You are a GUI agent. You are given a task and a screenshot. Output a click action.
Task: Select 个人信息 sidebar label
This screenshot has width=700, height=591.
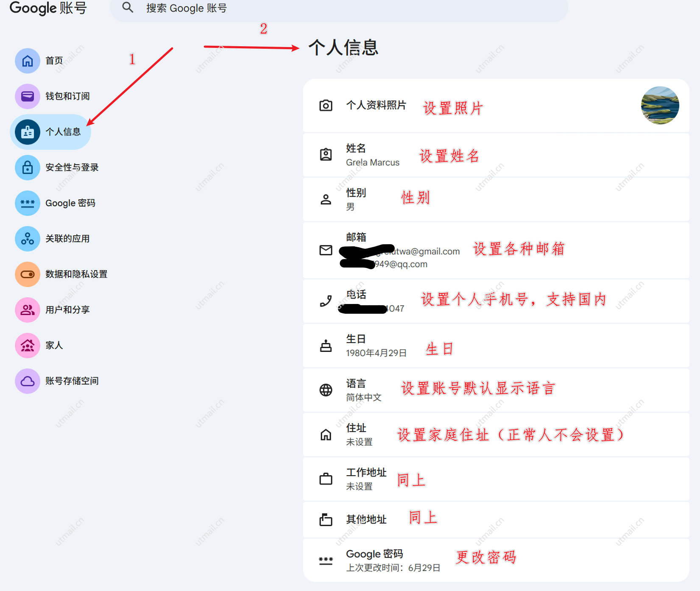(63, 132)
